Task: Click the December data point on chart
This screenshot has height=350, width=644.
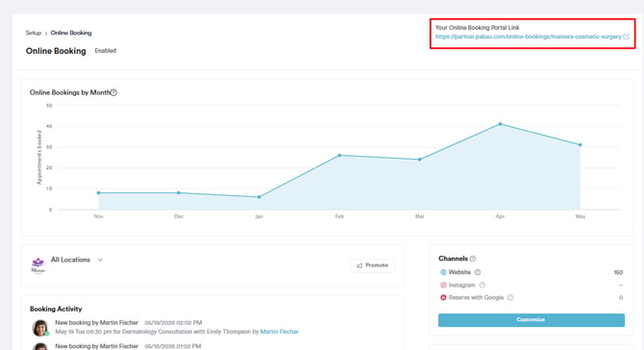Action: (x=178, y=192)
